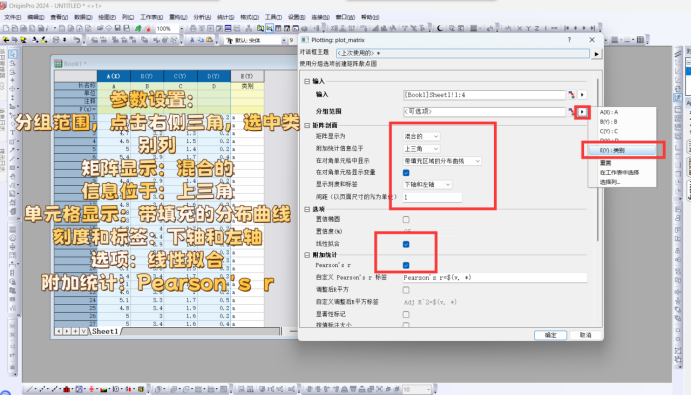Open the 文件 (File) menu

12,17
